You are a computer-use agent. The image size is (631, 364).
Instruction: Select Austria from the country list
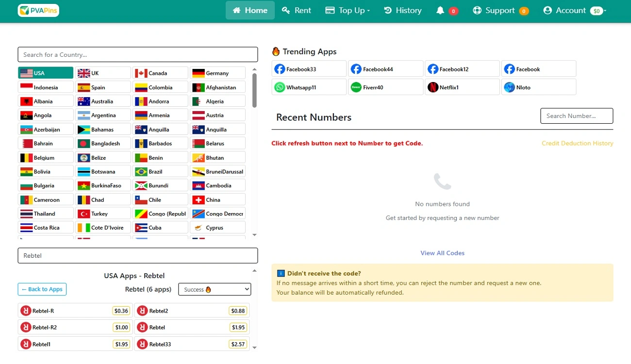(217, 115)
